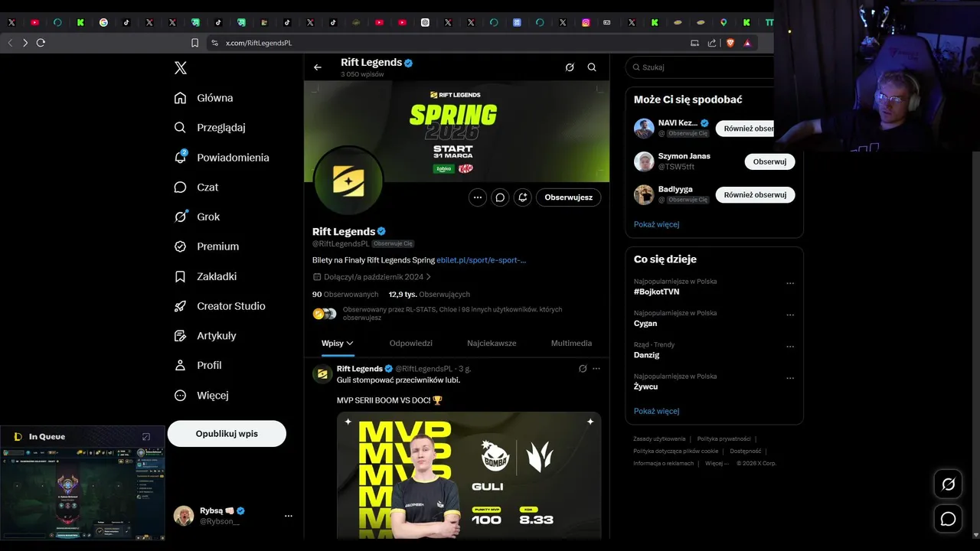Click the back arrow in profile header

pyautogui.click(x=318, y=67)
